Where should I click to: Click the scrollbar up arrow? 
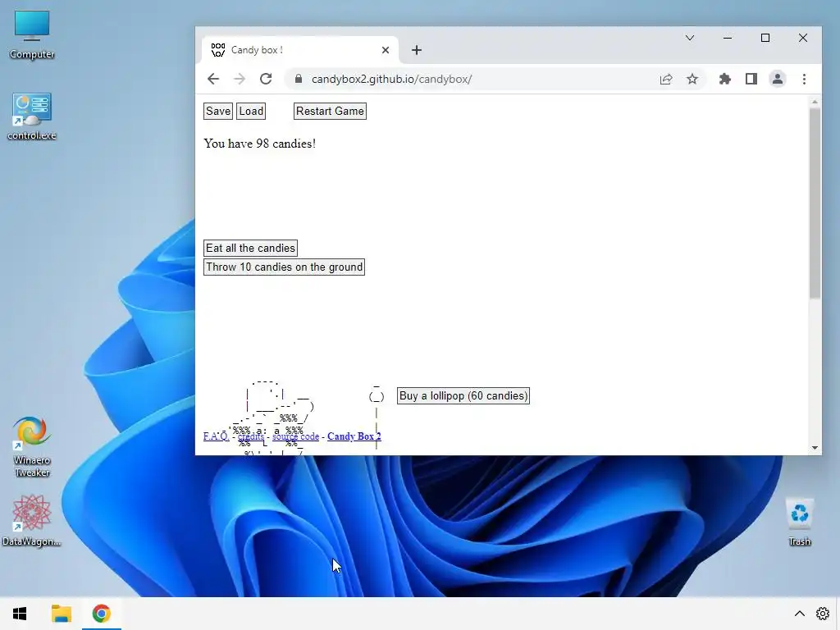tap(815, 102)
